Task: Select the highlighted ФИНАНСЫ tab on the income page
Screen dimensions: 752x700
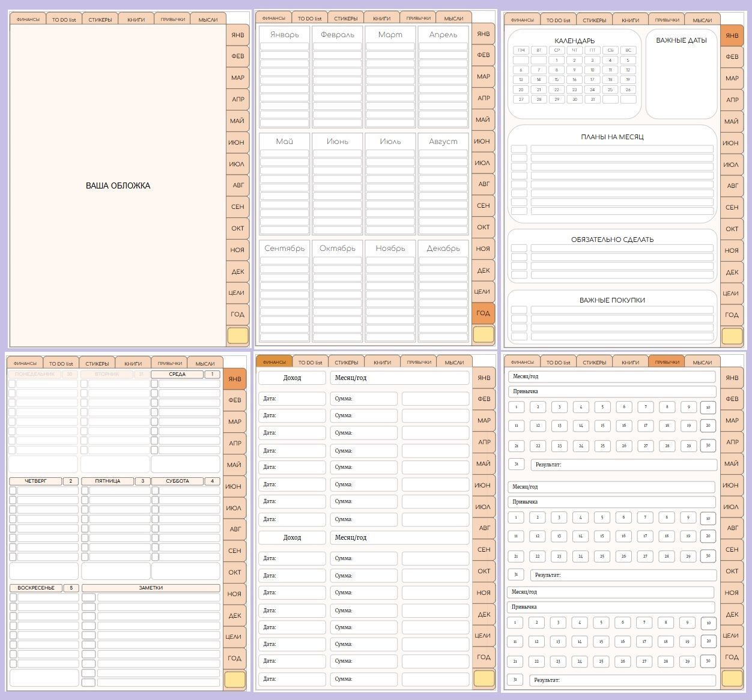Action: click(x=274, y=362)
